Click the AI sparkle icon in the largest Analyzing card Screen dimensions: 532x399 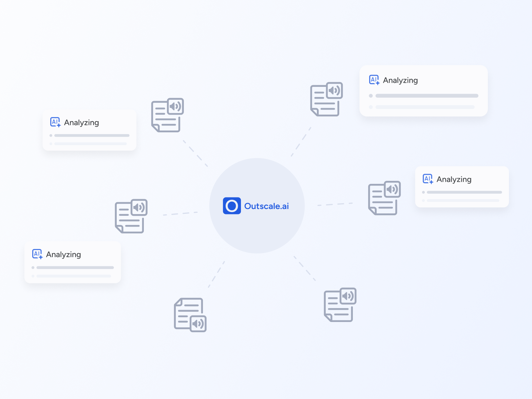(x=374, y=80)
